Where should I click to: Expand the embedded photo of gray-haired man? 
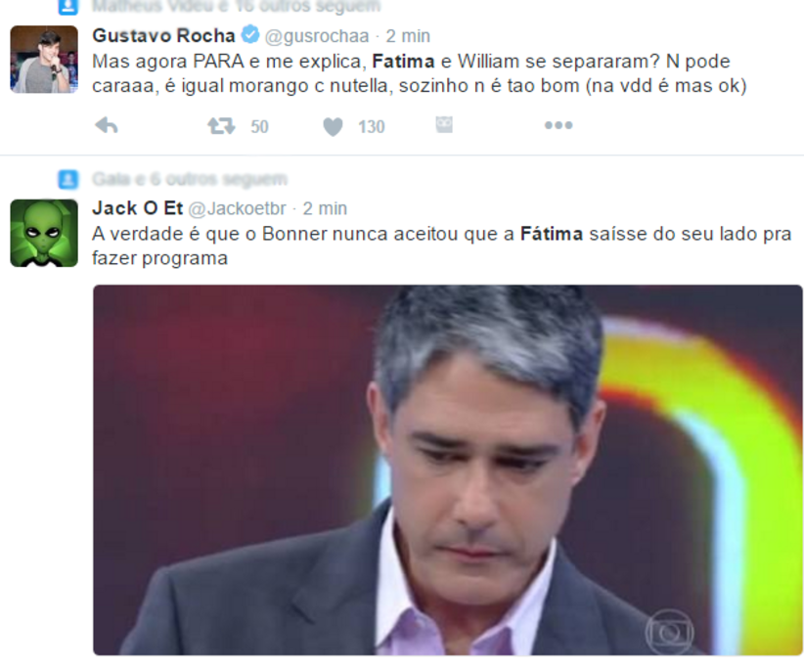(x=448, y=470)
